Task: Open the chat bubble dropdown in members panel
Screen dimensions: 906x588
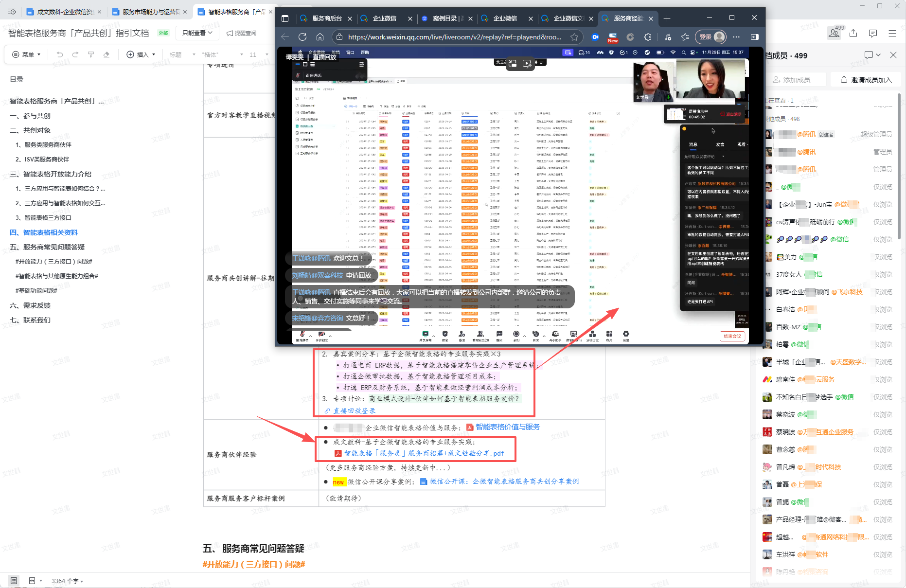Action: [x=872, y=55]
